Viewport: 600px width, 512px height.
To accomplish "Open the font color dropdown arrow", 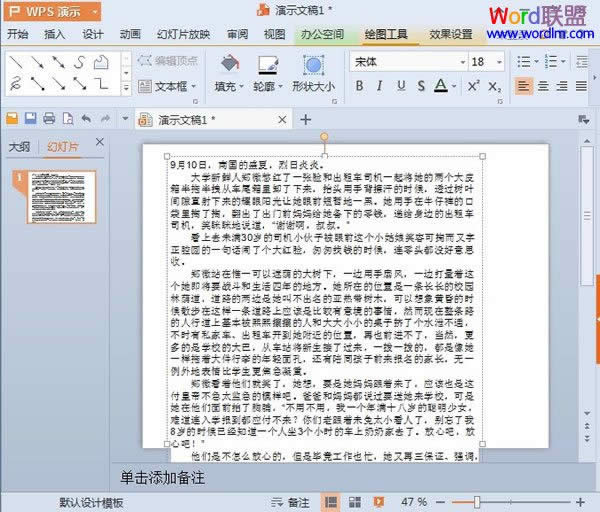I will (x=454, y=86).
